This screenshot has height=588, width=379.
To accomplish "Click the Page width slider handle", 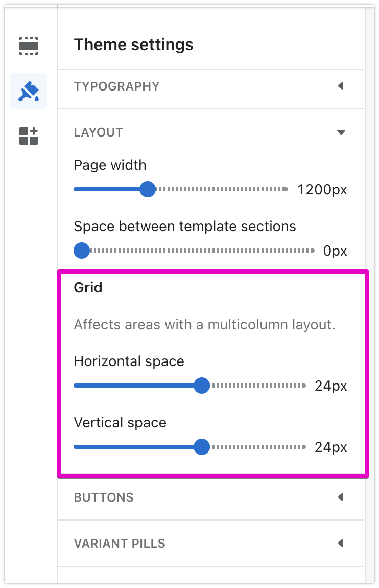I will 148,190.
